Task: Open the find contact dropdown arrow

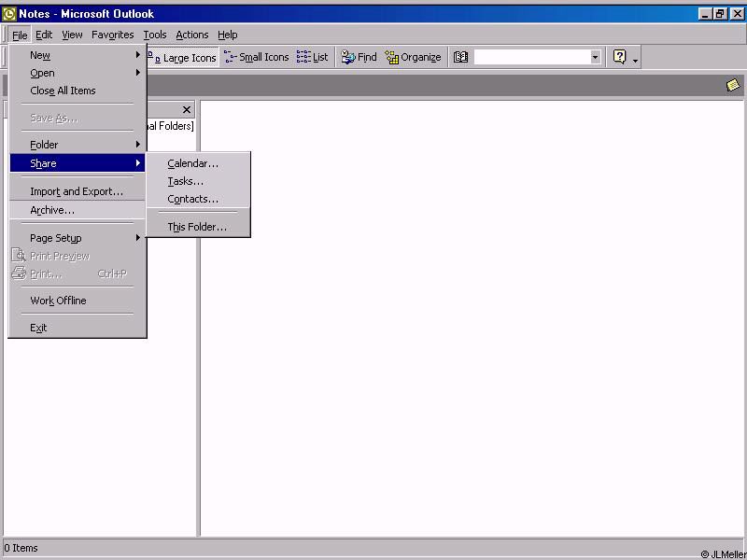Action: point(595,58)
